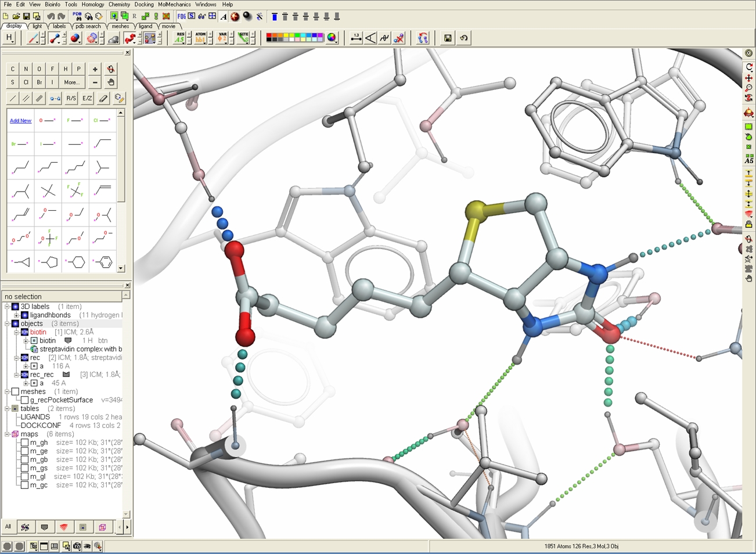Viewport: 756px width, 554px height.
Task: Switch to the ligand tab
Action: coord(145,26)
